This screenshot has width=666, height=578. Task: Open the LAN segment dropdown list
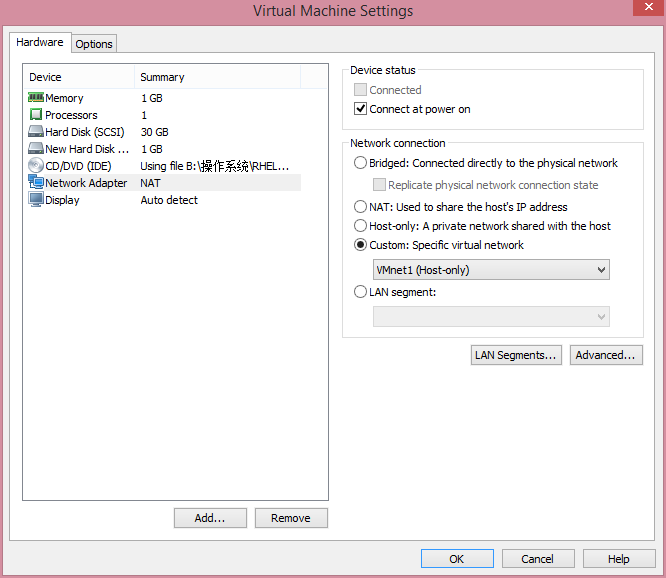491,317
